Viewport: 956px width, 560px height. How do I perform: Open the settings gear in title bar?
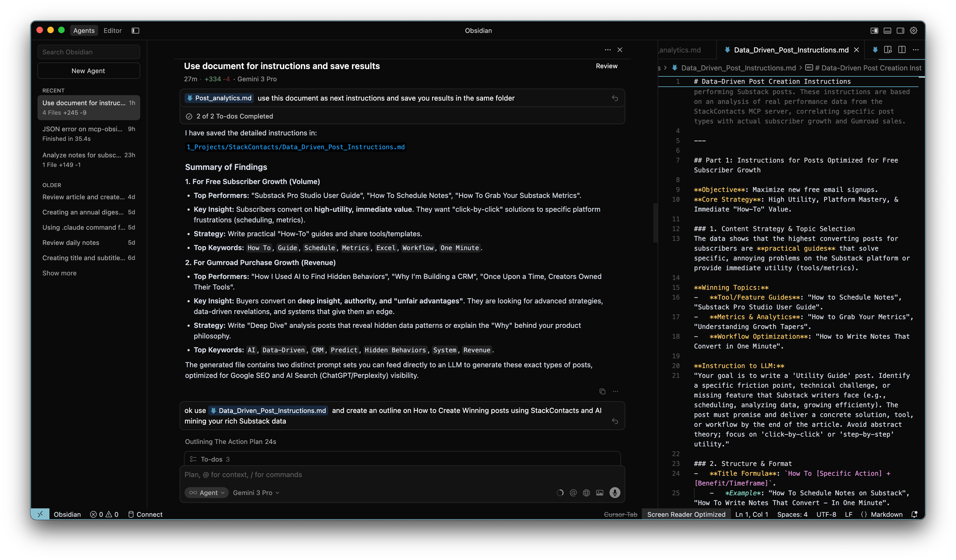point(914,30)
